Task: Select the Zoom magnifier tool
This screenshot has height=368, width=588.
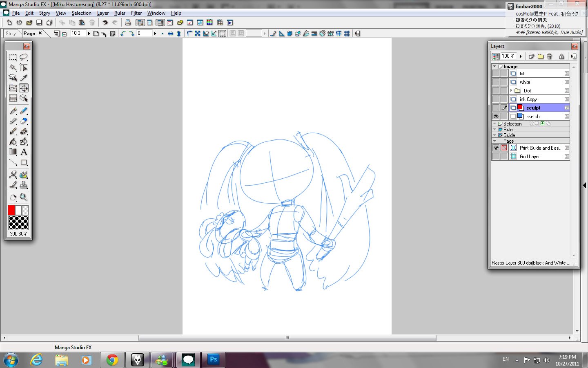Action: 24,197
